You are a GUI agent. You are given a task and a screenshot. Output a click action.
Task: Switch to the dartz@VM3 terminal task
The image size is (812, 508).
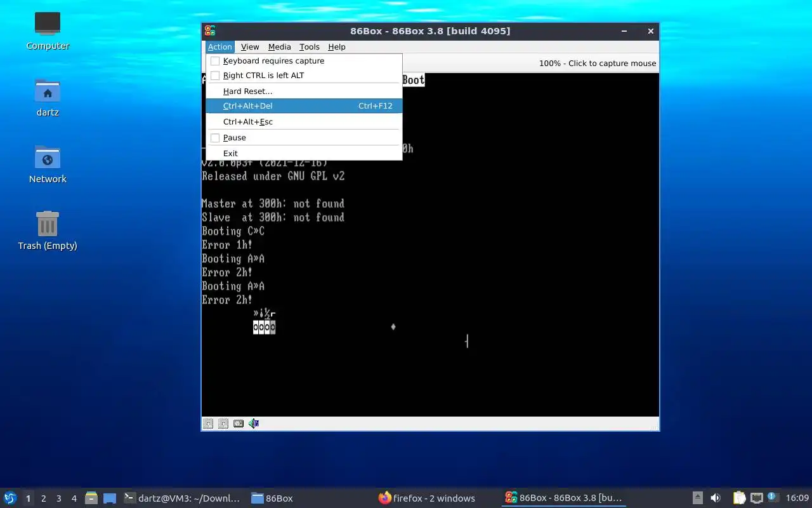click(183, 498)
